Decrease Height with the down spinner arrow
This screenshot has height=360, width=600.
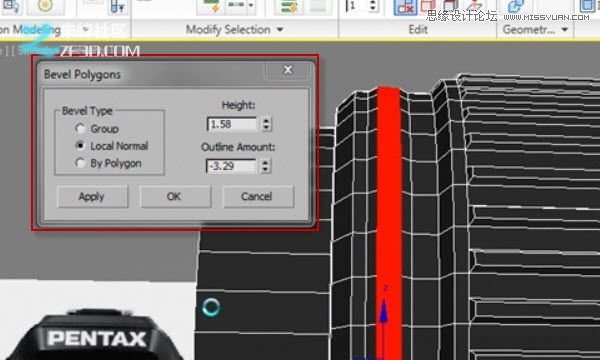(266, 128)
